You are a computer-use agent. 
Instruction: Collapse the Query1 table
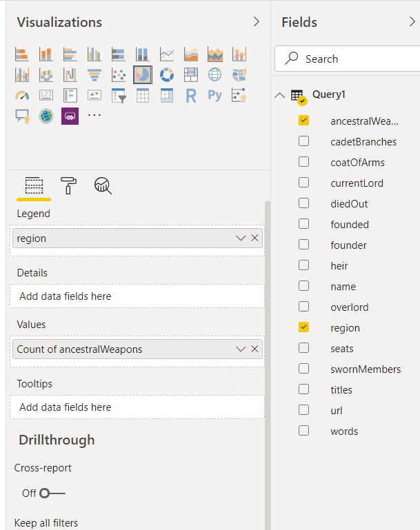(x=279, y=95)
